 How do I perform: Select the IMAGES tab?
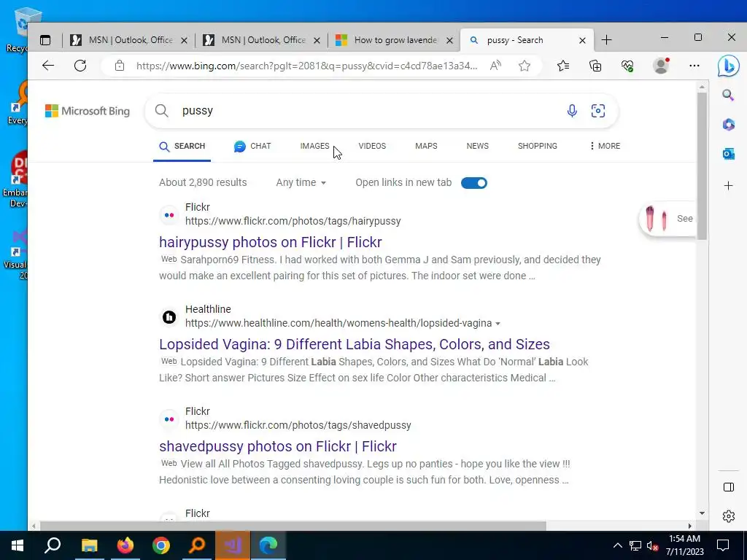pyautogui.click(x=314, y=146)
